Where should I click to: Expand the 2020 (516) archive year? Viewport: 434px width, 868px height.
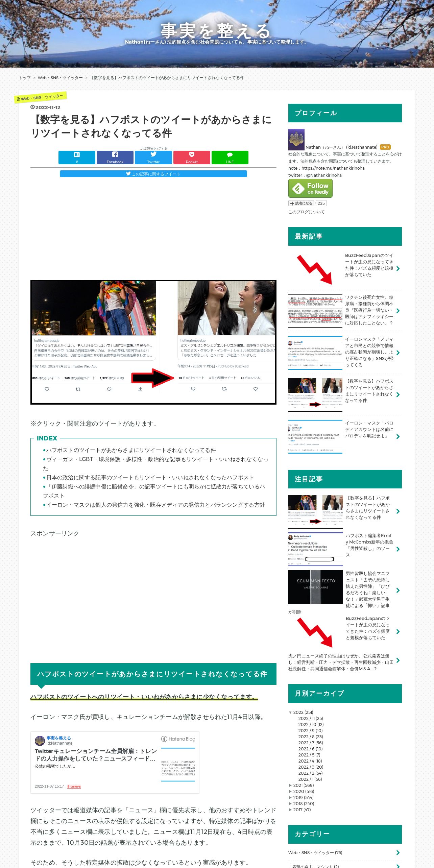coord(290,792)
